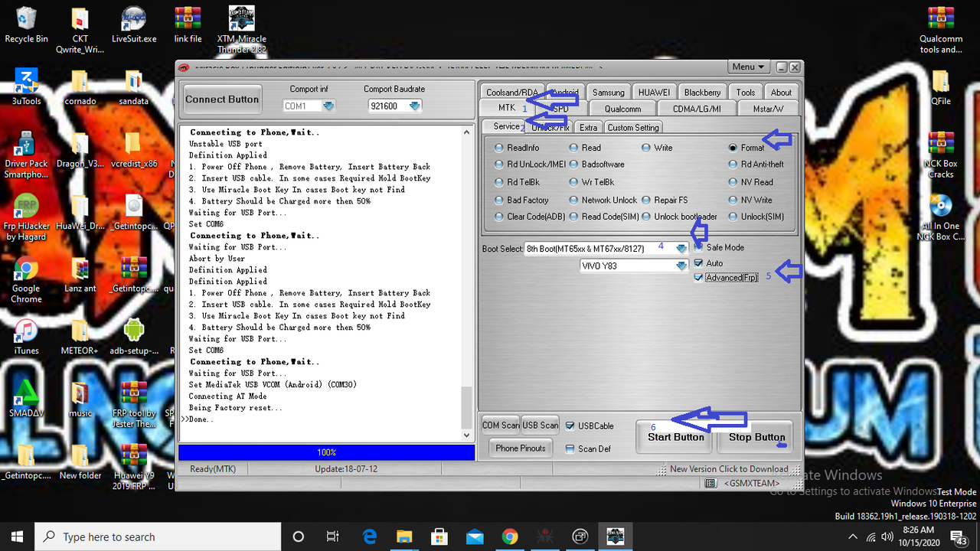Open the Lanz ant archive icon
980x551 pixels.
tap(80, 274)
